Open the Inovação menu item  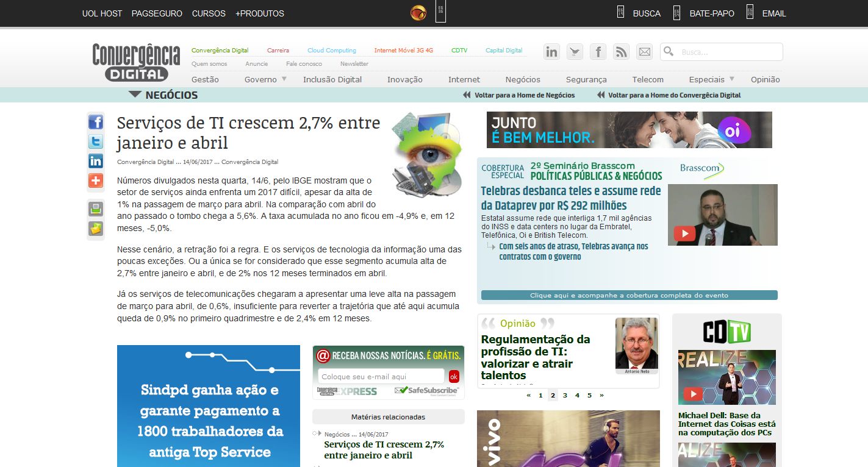coord(405,79)
